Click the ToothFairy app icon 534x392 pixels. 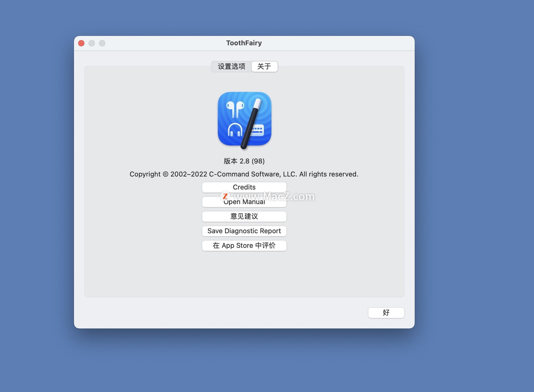tap(244, 120)
